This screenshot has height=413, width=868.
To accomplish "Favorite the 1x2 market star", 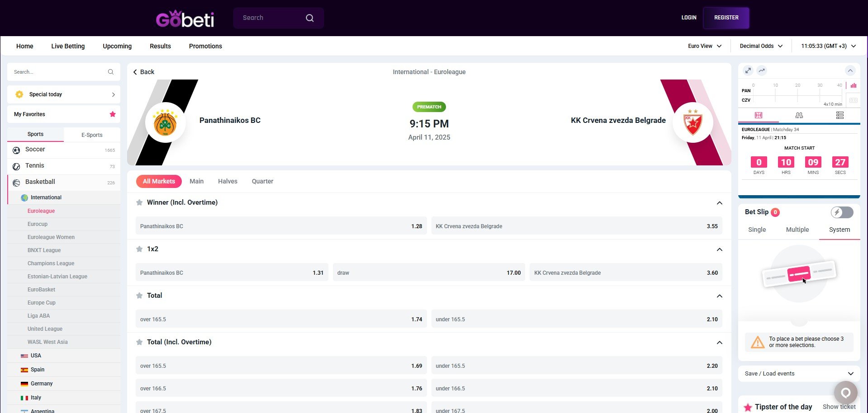I will 139,249.
